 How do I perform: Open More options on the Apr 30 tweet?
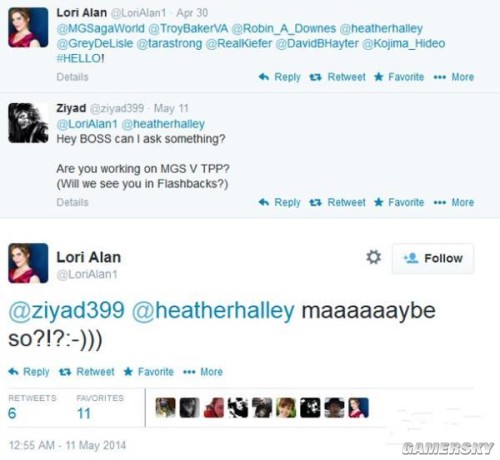click(x=454, y=77)
